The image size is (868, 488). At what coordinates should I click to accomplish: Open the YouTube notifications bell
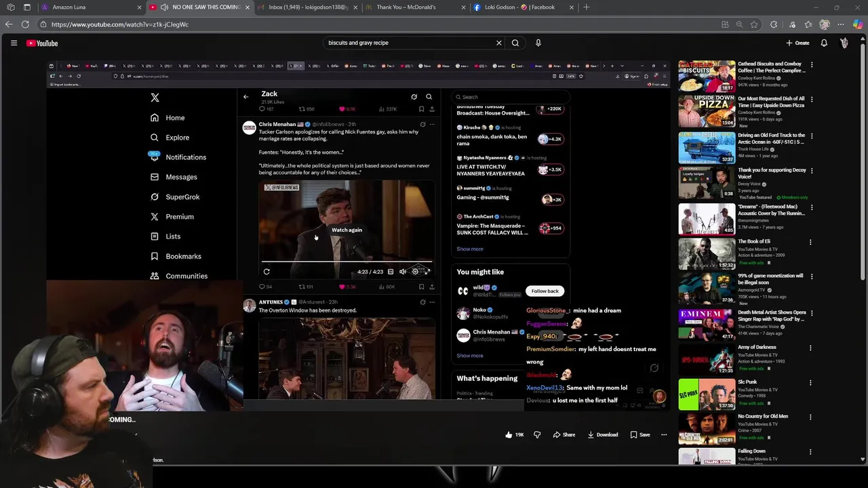[824, 43]
